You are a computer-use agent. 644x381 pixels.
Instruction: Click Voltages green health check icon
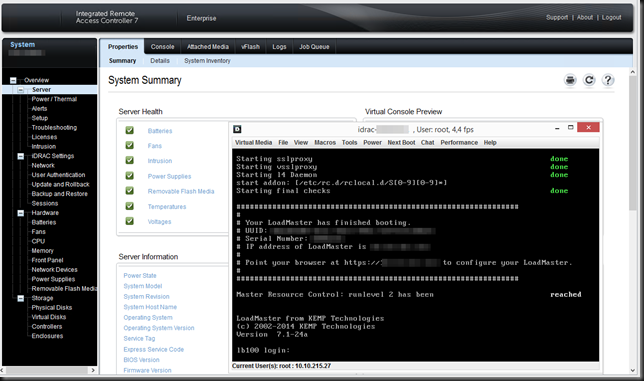[129, 221]
